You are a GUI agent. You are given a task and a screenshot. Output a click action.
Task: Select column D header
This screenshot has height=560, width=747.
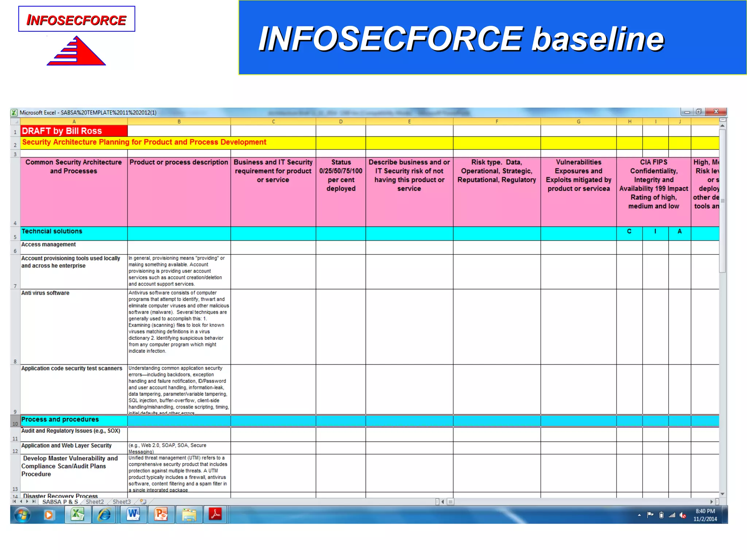(x=341, y=122)
